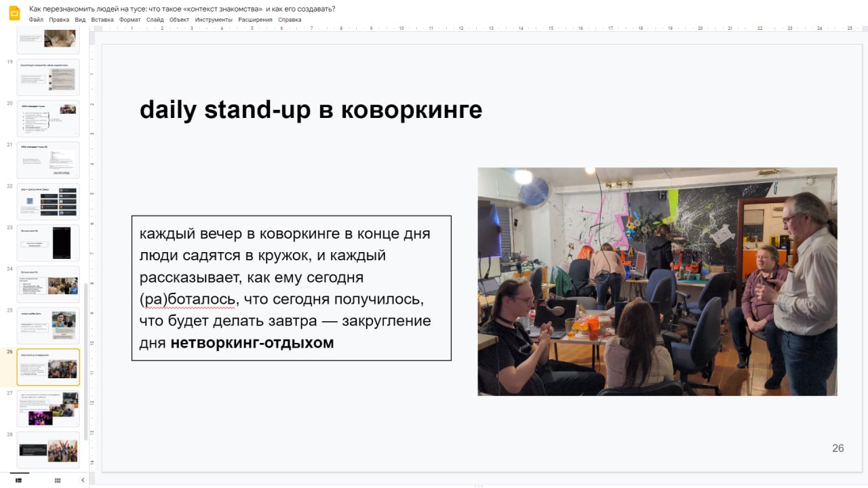Open the Правка menu
868x488 pixels.
pyautogui.click(x=59, y=20)
